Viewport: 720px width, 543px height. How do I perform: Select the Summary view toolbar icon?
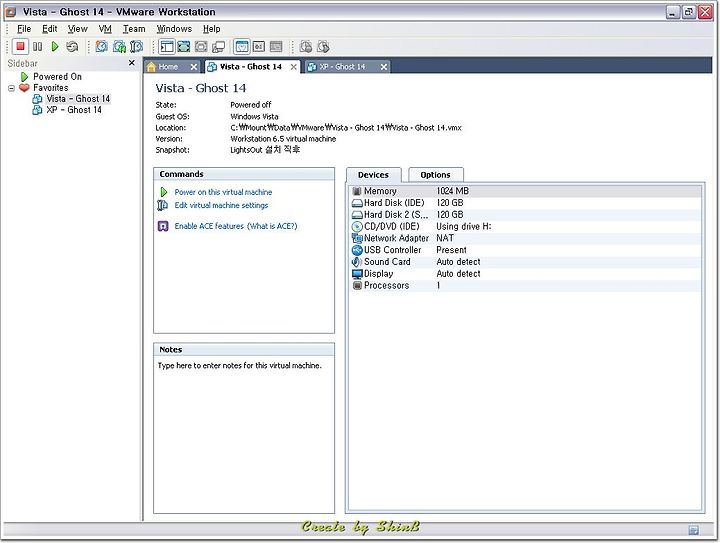point(242,47)
